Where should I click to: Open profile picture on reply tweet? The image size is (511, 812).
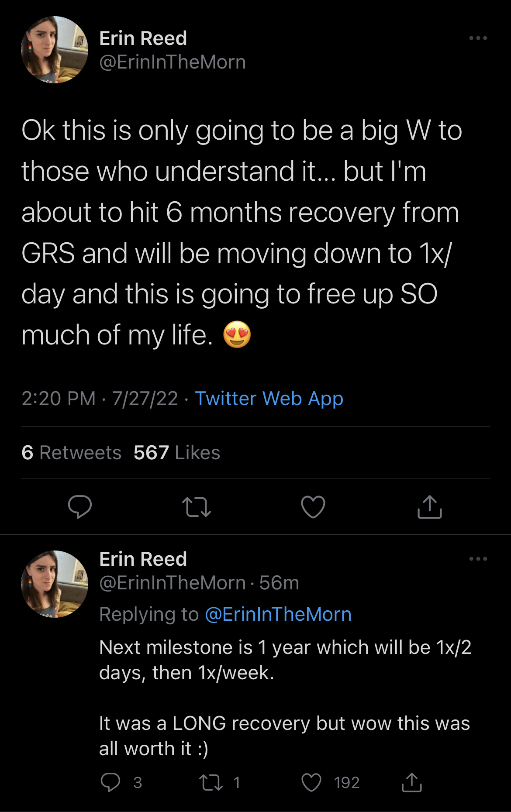click(x=55, y=584)
